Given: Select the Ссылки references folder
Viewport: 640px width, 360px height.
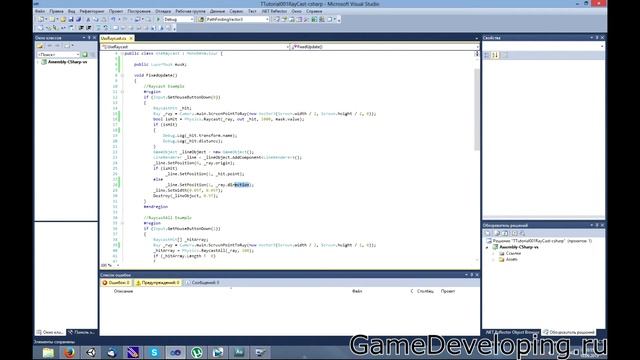Looking at the screenshot, I should tap(513, 253).
